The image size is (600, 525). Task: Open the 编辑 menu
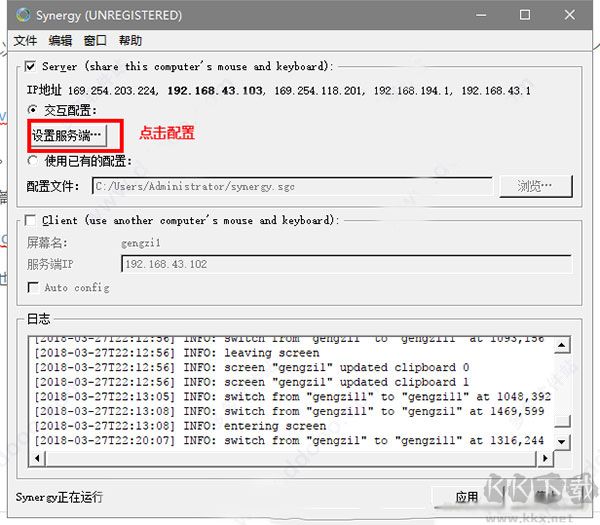pyautogui.click(x=60, y=40)
